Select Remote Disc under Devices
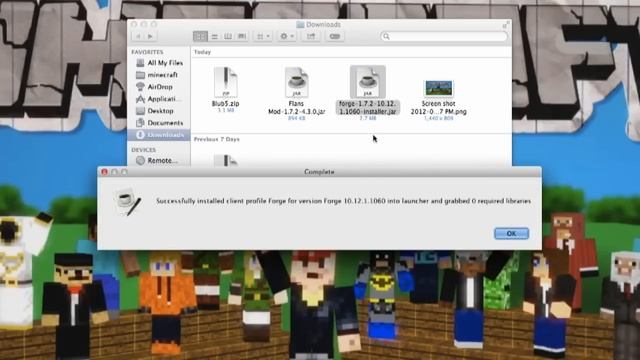The width and height of the screenshot is (640, 360). [159, 160]
